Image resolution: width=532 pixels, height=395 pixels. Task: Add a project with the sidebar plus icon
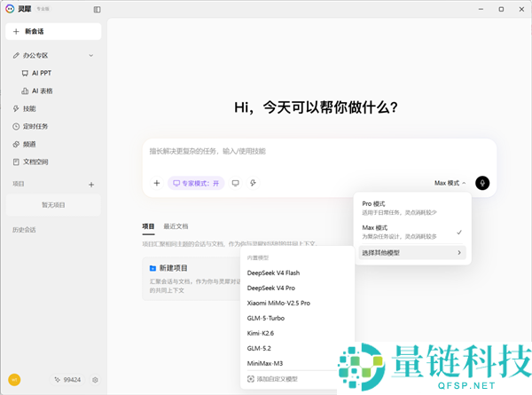pyautogui.click(x=91, y=185)
